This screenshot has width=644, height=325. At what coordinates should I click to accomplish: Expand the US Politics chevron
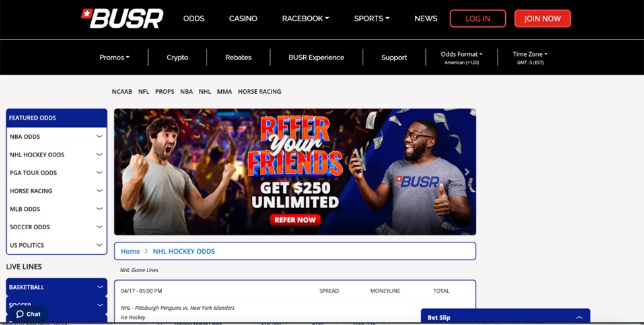[x=99, y=245]
